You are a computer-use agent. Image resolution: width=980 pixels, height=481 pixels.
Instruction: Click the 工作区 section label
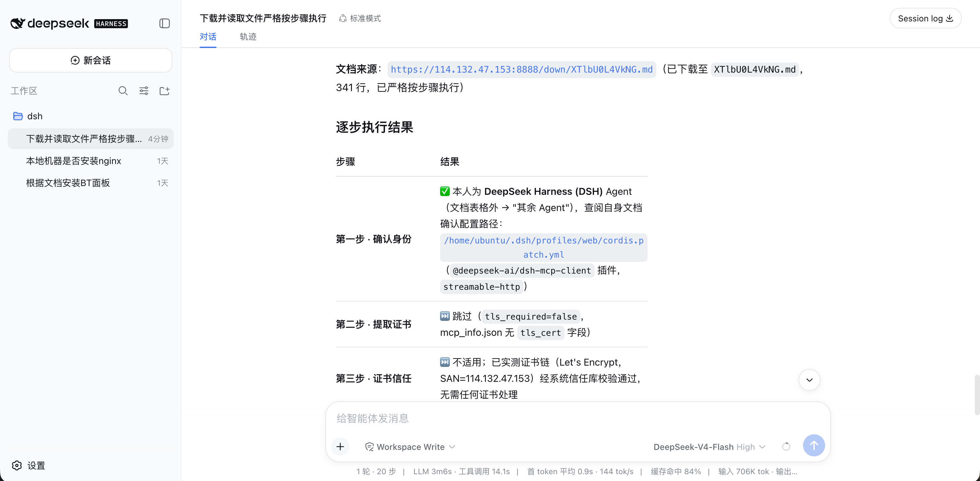point(24,90)
